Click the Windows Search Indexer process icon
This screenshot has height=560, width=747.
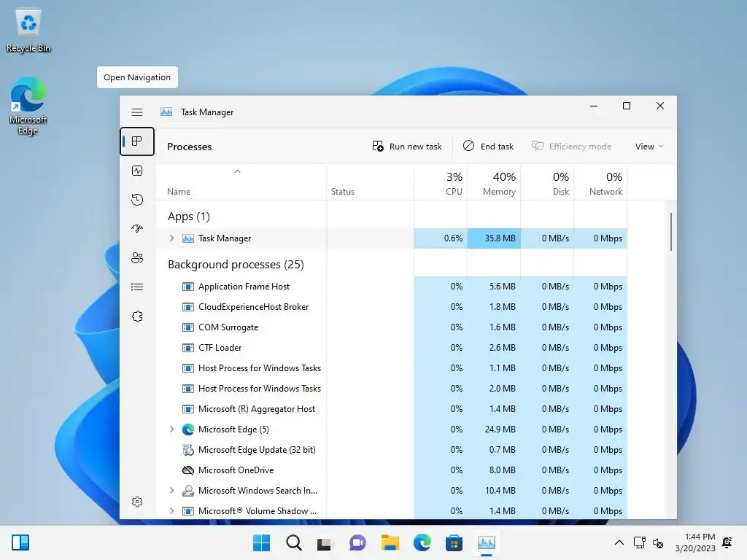coord(188,491)
